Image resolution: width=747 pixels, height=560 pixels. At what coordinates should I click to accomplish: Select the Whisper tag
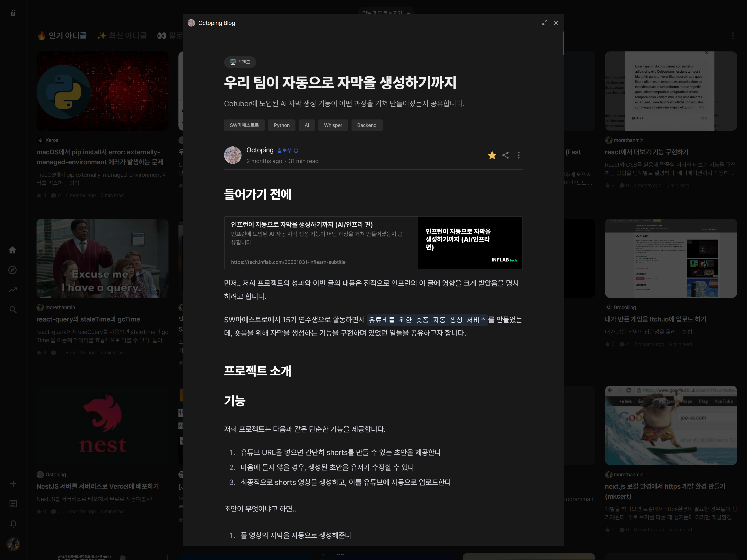[333, 125]
